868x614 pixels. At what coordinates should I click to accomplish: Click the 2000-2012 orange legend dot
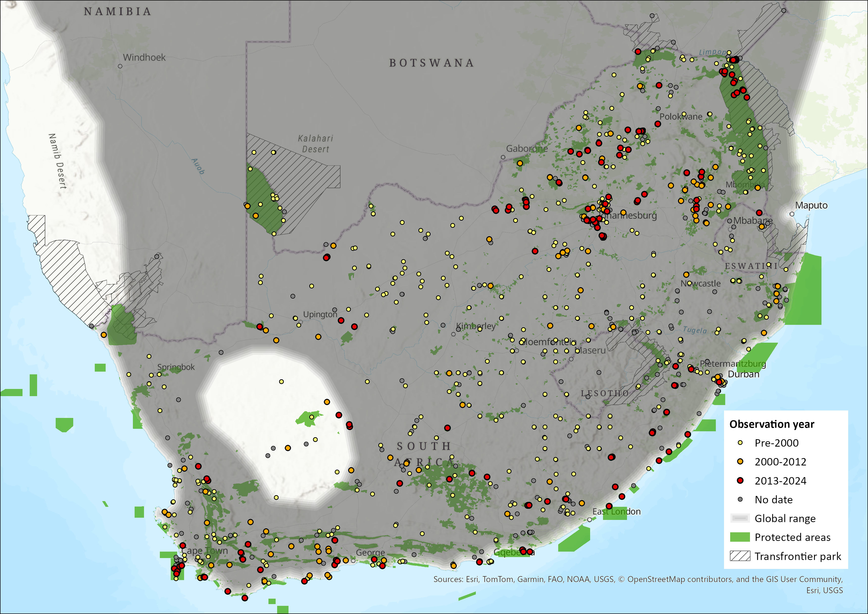[x=740, y=461]
